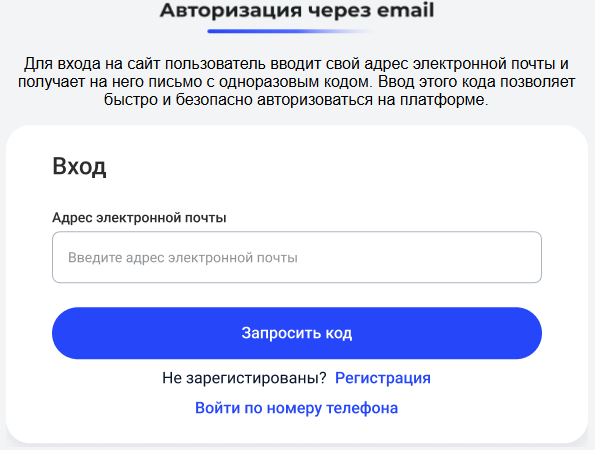Click the line «быстро и безопасно авторизоваться на платформе»

[x=296, y=100]
